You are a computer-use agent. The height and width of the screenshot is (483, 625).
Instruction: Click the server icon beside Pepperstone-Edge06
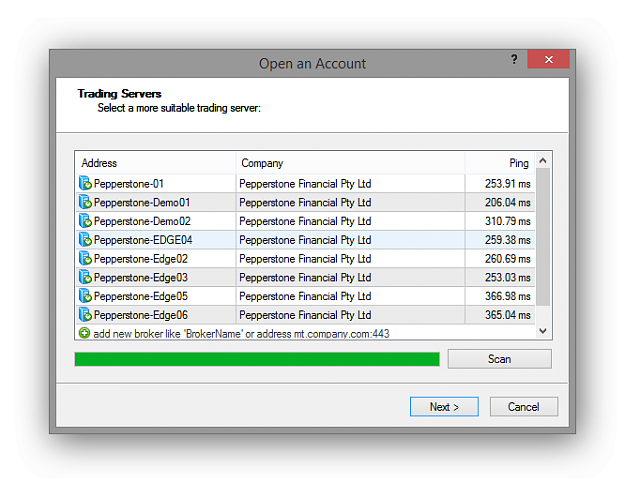click(x=85, y=314)
